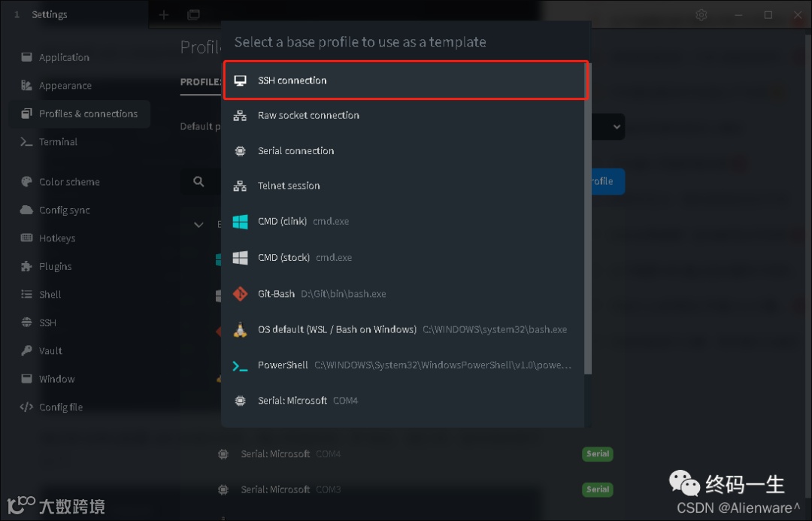Open the Color scheme palette icon in sidebar
The image size is (812, 521).
pos(26,182)
